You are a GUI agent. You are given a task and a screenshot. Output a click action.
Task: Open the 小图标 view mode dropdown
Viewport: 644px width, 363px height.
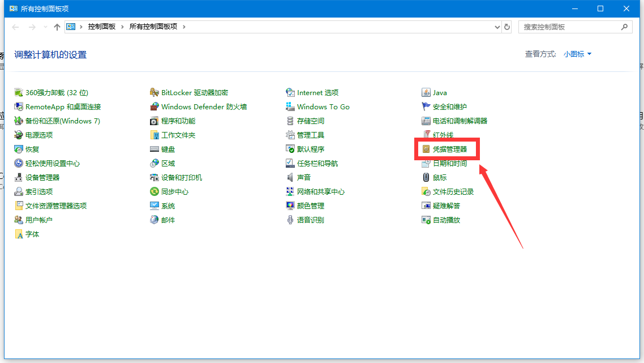click(577, 54)
